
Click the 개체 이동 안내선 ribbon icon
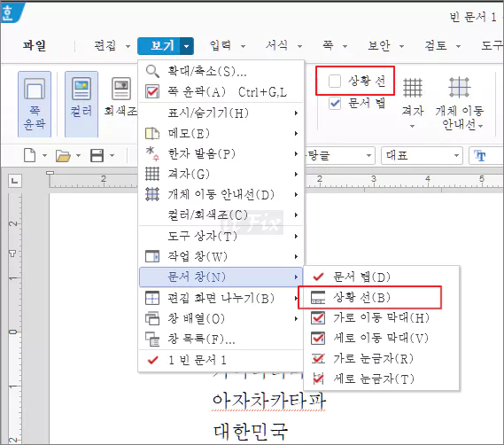460,88
